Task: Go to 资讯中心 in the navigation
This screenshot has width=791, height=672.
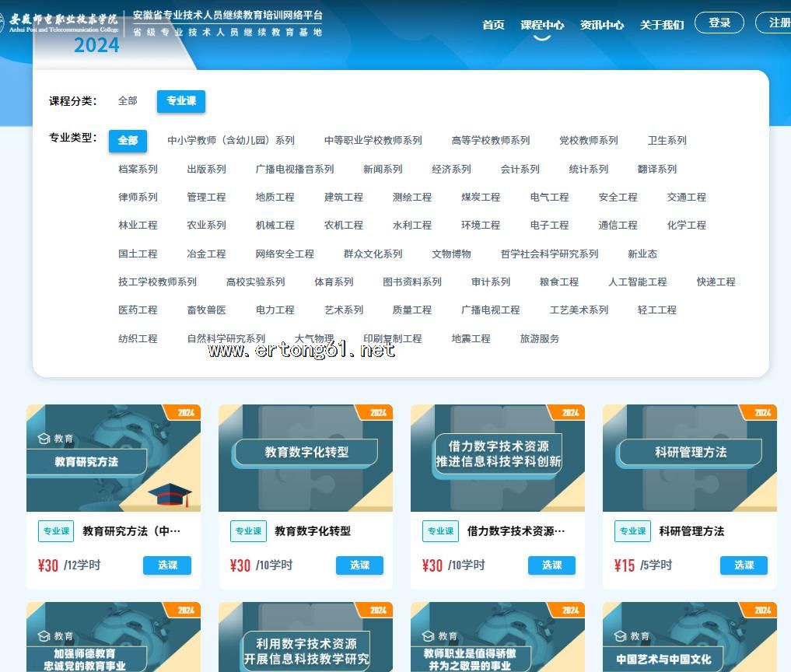Action: pos(601,25)
